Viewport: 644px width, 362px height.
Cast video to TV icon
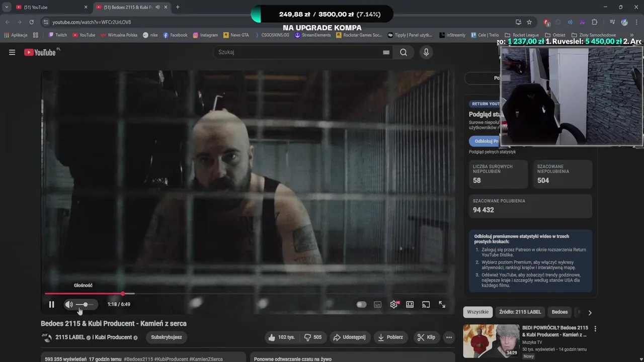pyautogui.click(x=426, y=304)
